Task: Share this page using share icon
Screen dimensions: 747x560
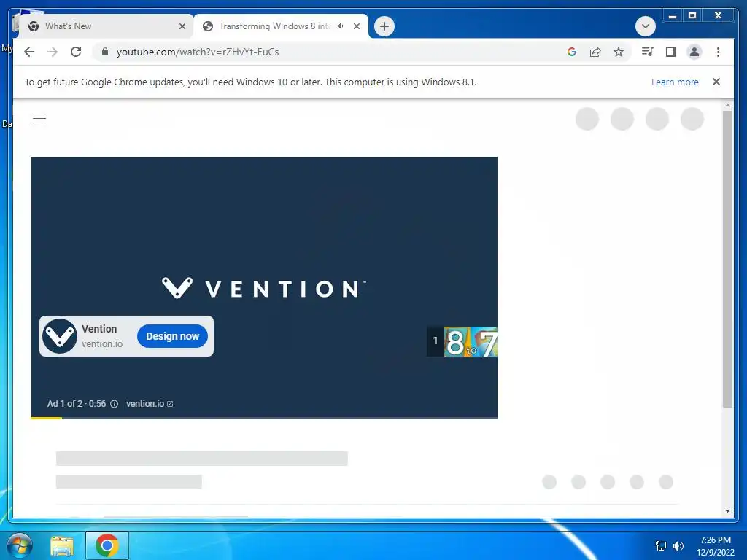Action: pos(595,52)
